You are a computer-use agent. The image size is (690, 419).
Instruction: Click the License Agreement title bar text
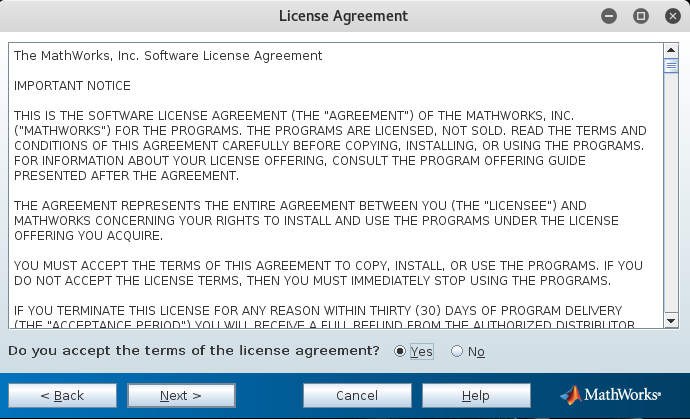(x=343, y=16)
